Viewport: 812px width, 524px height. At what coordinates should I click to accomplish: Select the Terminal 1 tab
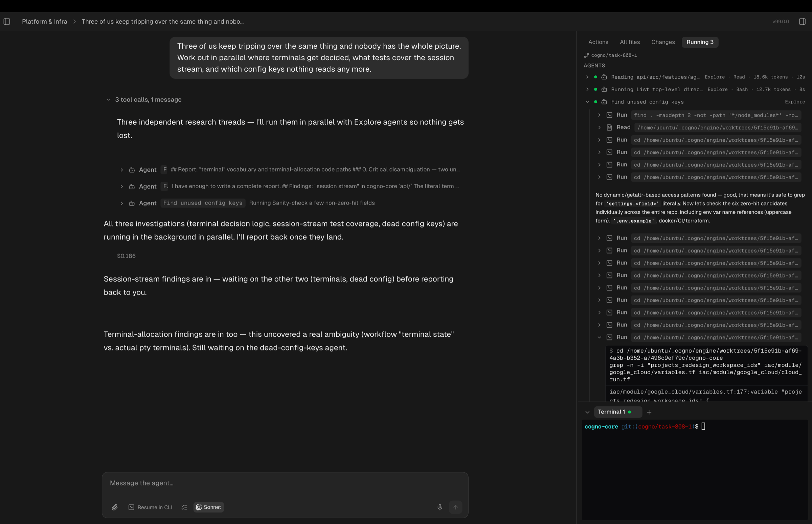point(617,412)
